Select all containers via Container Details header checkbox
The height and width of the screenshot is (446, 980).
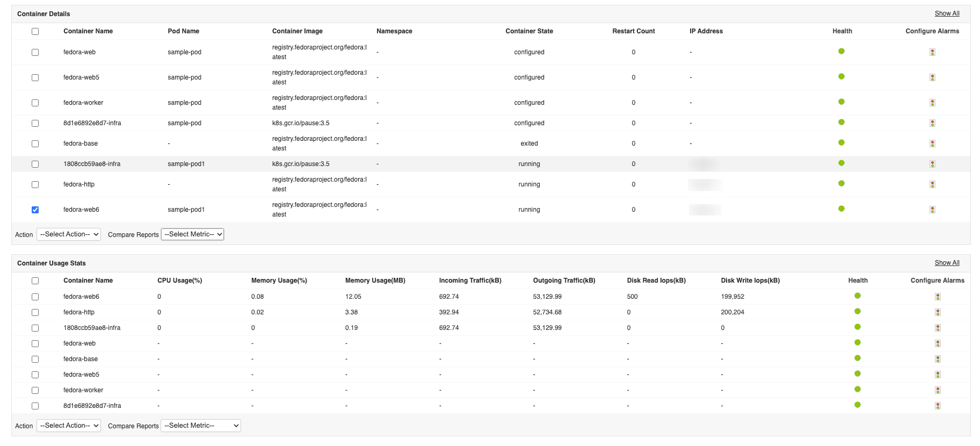[x=35, y=31]
